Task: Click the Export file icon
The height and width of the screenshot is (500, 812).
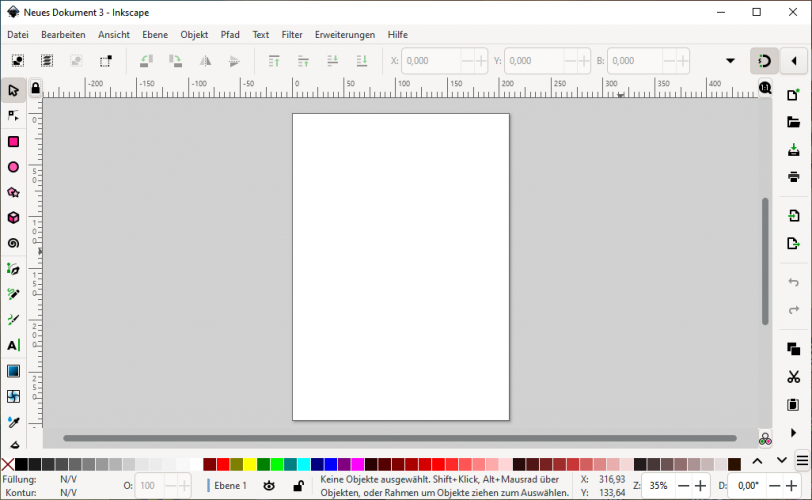Action: [x=793, y=243]
